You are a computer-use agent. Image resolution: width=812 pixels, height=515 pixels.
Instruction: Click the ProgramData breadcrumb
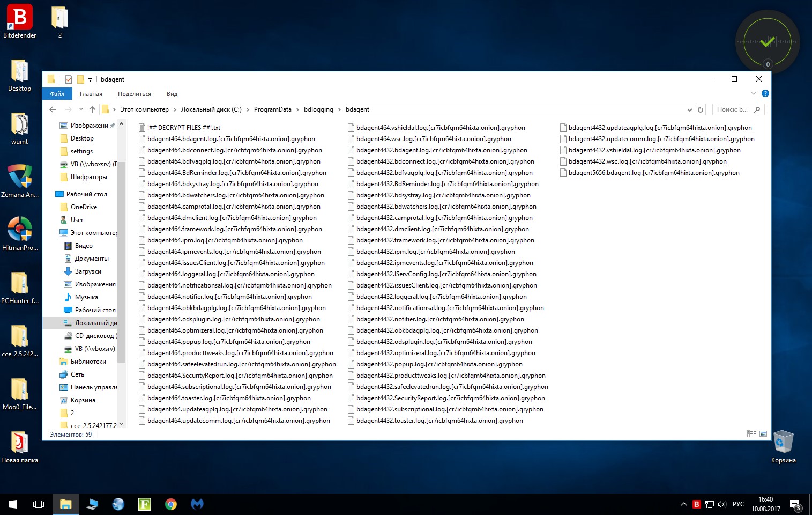pyautogui.click(x=272, y=109)
